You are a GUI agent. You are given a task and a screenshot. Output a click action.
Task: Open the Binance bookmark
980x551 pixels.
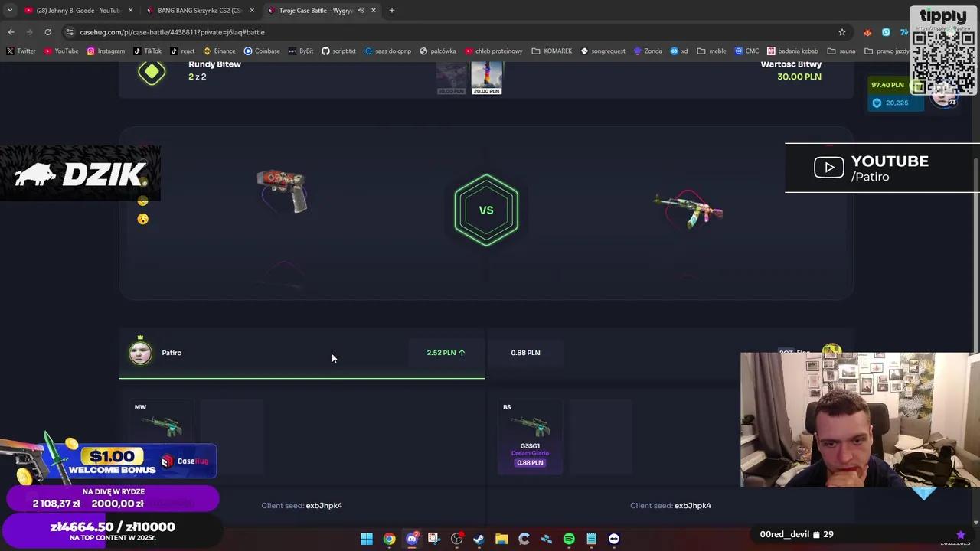(x=219, y=51)
